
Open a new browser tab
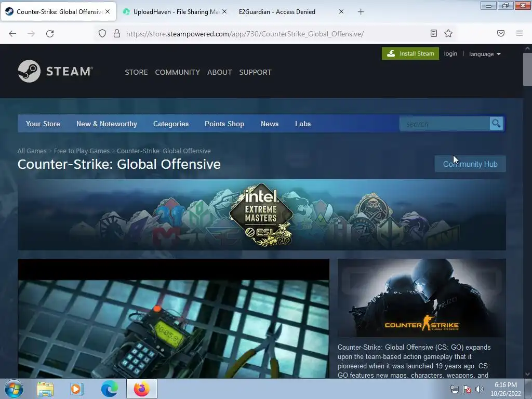[361, 12]
